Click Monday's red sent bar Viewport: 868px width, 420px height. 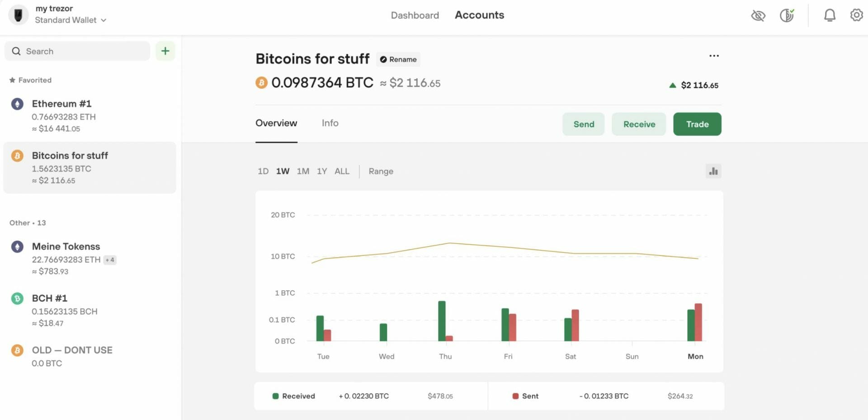tap(698, 322)
